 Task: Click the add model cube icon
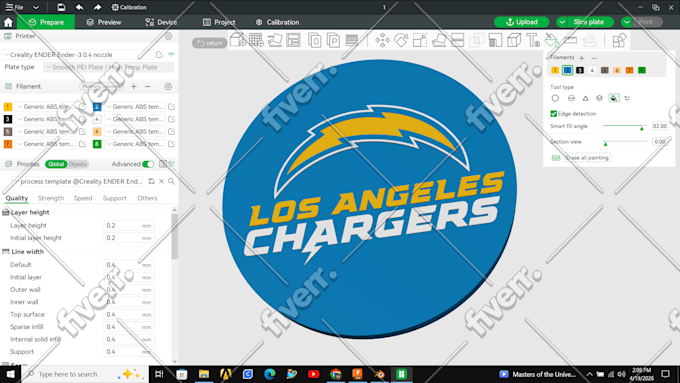pyautogui.click(x=238, y=40)
